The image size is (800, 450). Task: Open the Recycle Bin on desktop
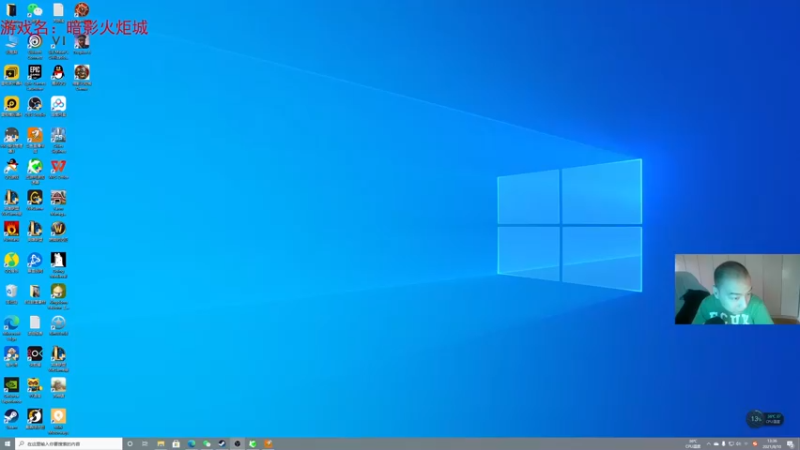(11, 291)
